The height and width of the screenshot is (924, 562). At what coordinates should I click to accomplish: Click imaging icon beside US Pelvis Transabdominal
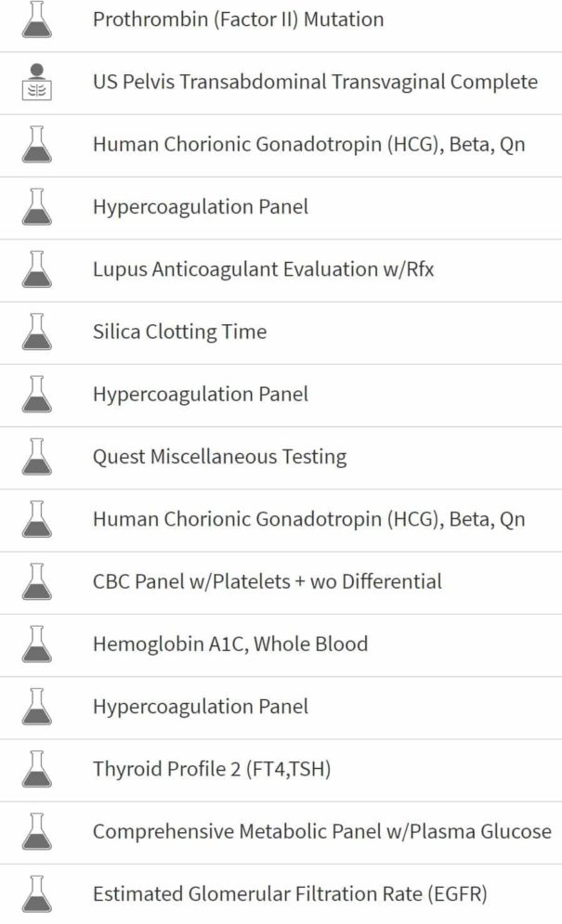(x=36, y=82)
